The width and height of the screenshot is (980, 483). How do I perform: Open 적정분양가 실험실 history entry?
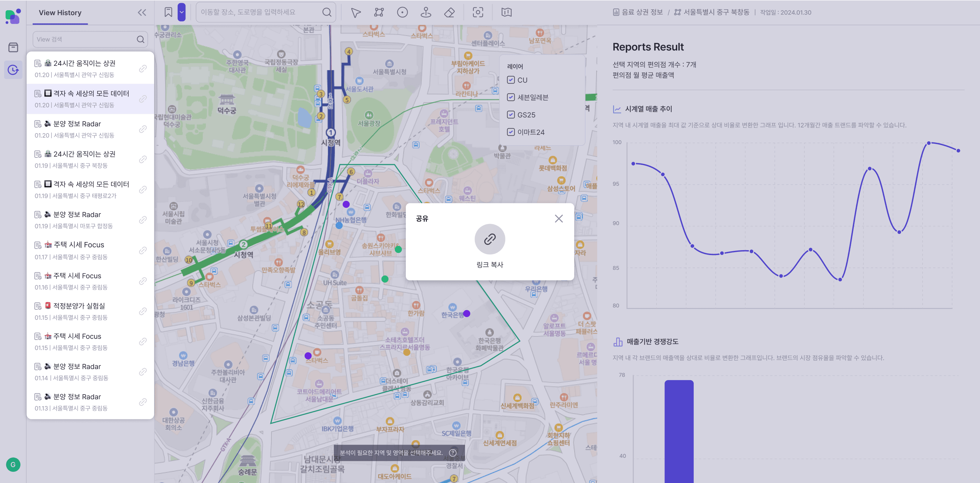coord(90,311)
